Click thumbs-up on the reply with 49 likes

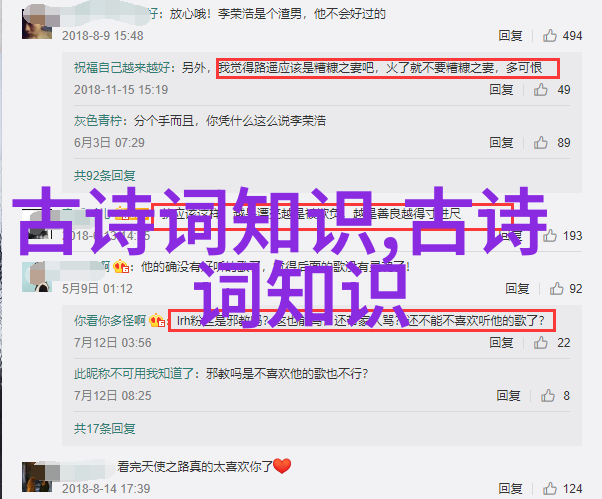tap(540, 89)
